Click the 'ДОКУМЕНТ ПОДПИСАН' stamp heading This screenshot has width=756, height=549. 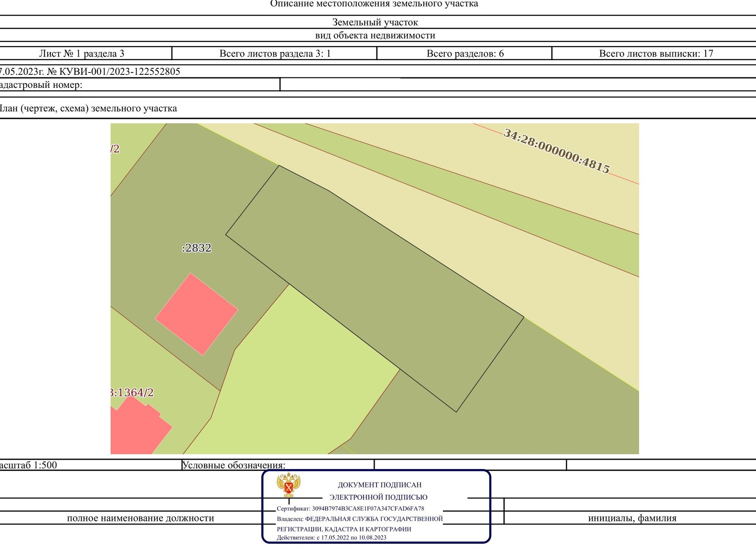tap(379, 485)
